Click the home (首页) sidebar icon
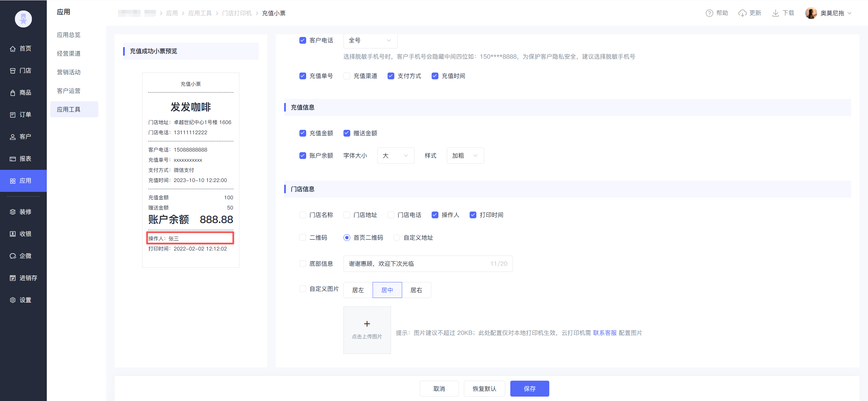 click(x=13, y=49)
